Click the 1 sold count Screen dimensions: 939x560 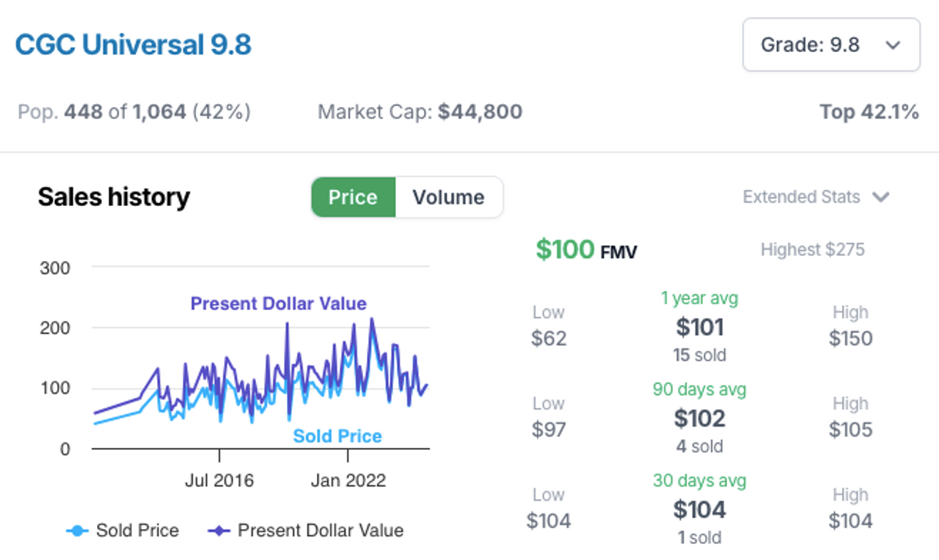(x=699, y=538)
